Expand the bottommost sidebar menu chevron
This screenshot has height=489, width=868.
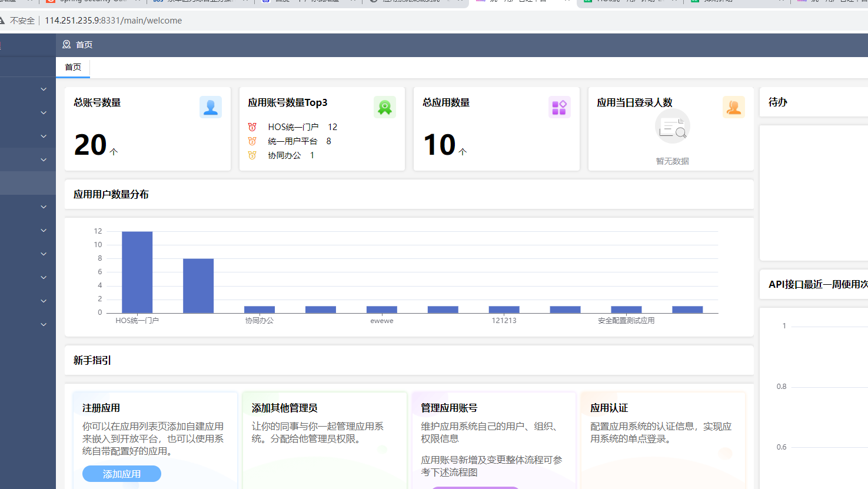tap(44, 325)
